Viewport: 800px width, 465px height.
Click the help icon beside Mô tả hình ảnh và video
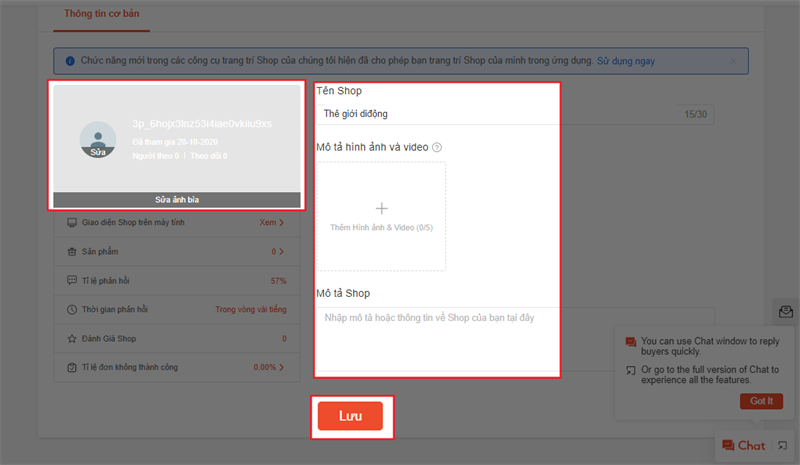[x=437, y=148]
